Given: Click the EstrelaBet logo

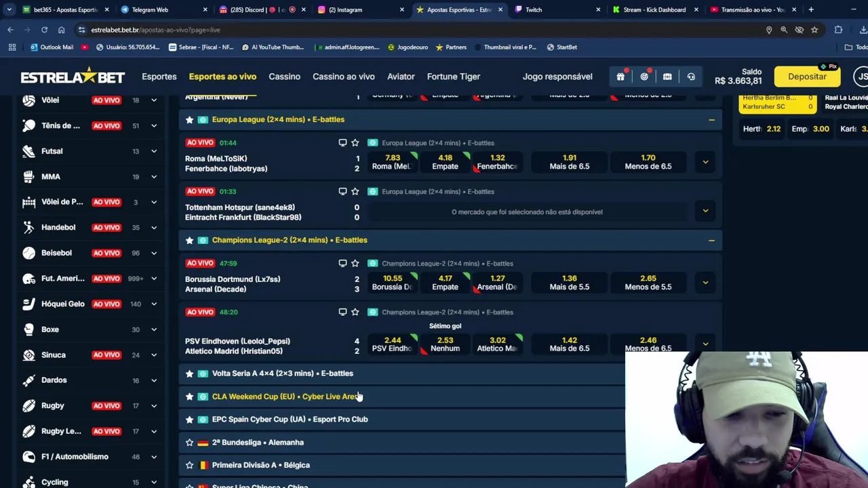Looking at the screenshot, I should pos(73,77).
